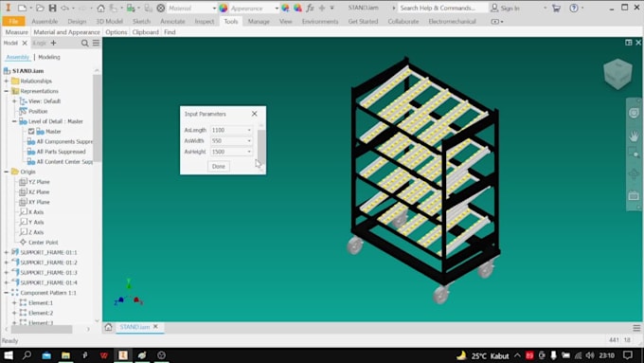The image size is (644, 363).
Task: Select the STAND.iam document tab
Action: tap(134, 327)
